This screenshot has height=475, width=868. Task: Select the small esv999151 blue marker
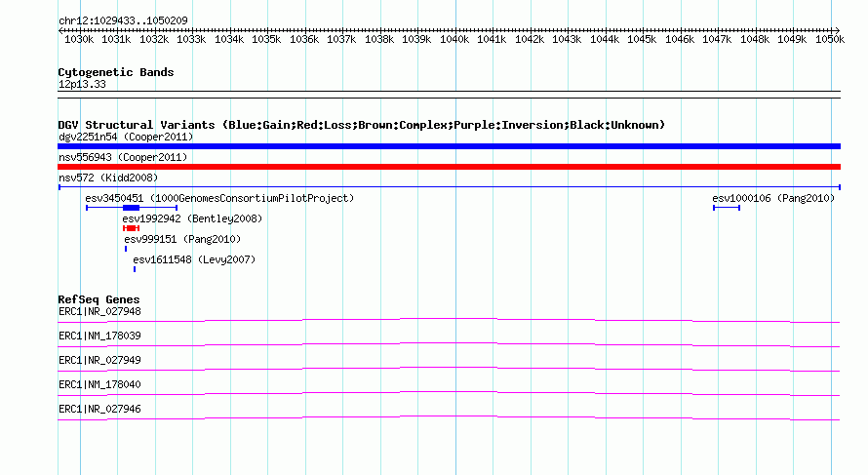(x=126, y=249)
